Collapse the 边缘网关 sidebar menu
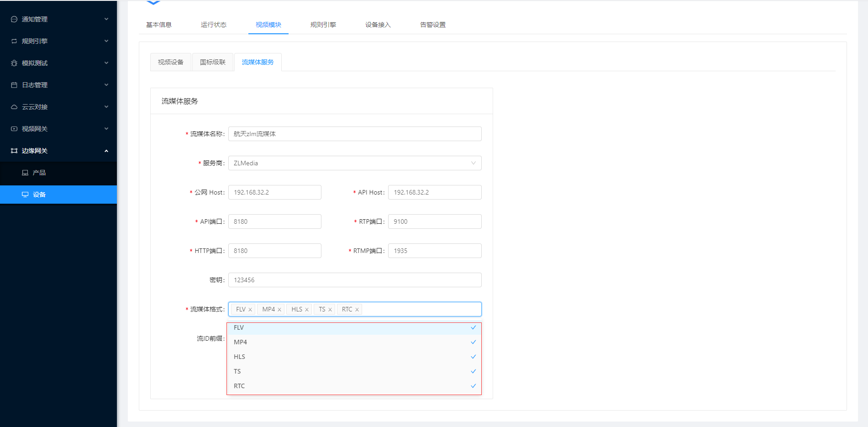Screen dimensions: 868x427 click(58, 151)
